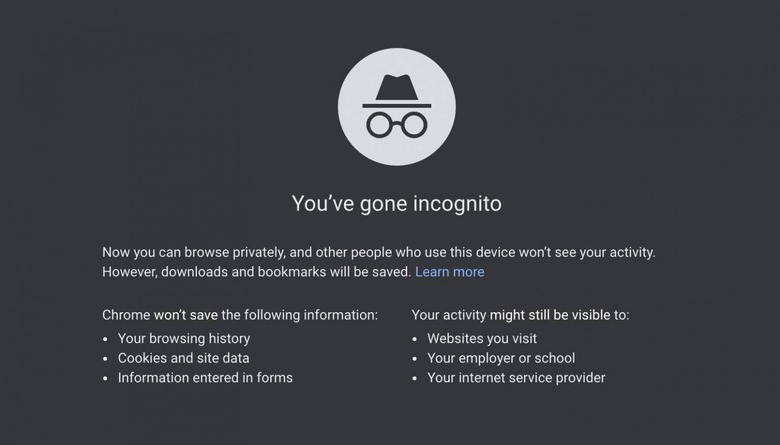Select the "Information entered in forms" list item

[205, 378]
